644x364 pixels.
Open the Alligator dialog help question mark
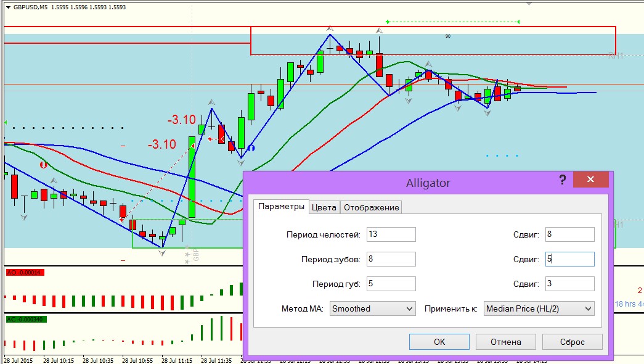[x=562, y=180]
